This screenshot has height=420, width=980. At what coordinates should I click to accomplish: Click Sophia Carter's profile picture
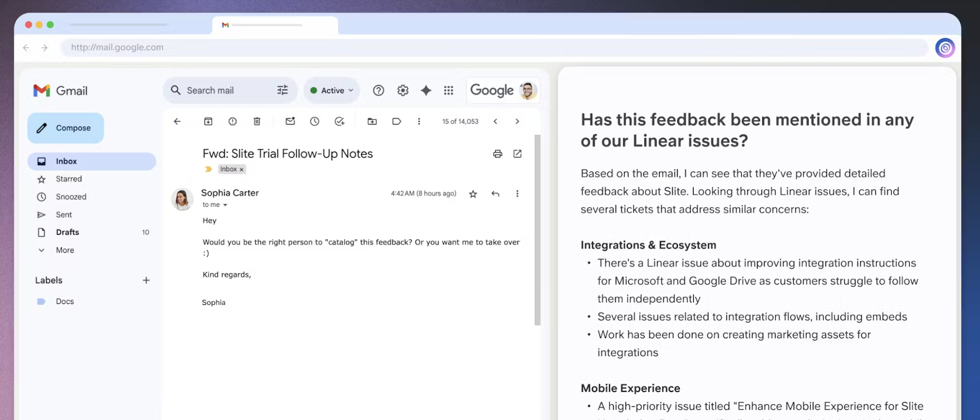pos(182,199)
